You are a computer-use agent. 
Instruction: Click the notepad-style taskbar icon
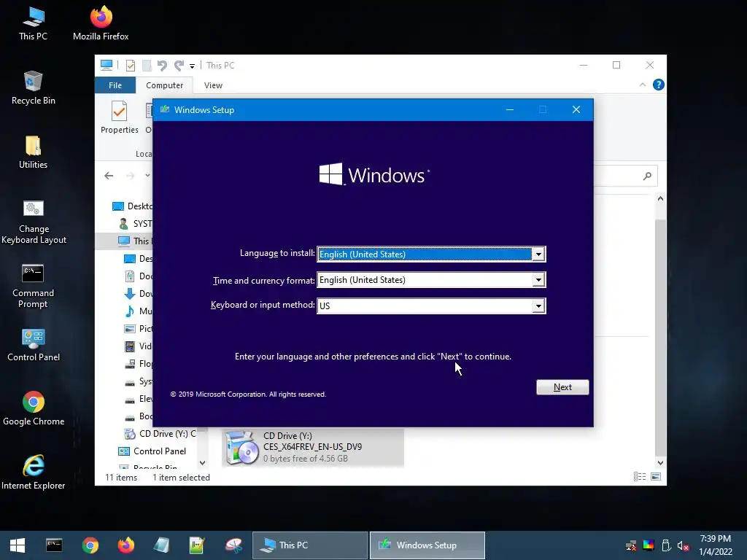pyautogui.click(x=161, y=545)
